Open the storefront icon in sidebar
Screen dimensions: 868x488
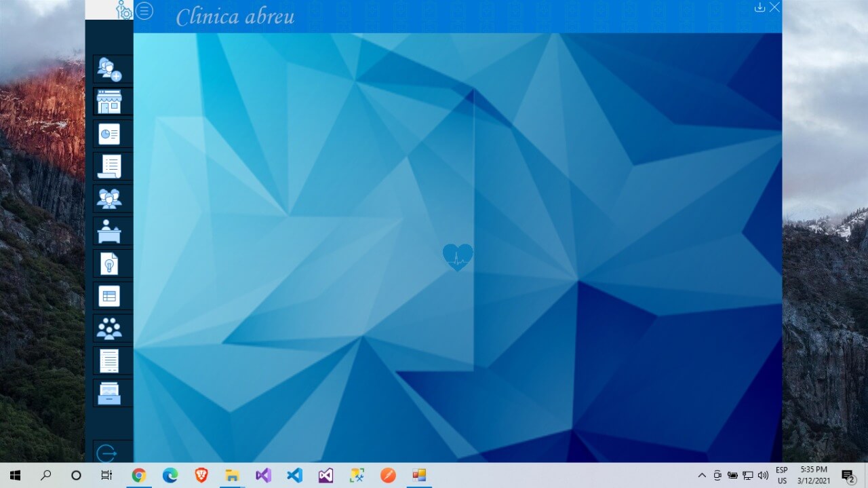pos(109,102)
